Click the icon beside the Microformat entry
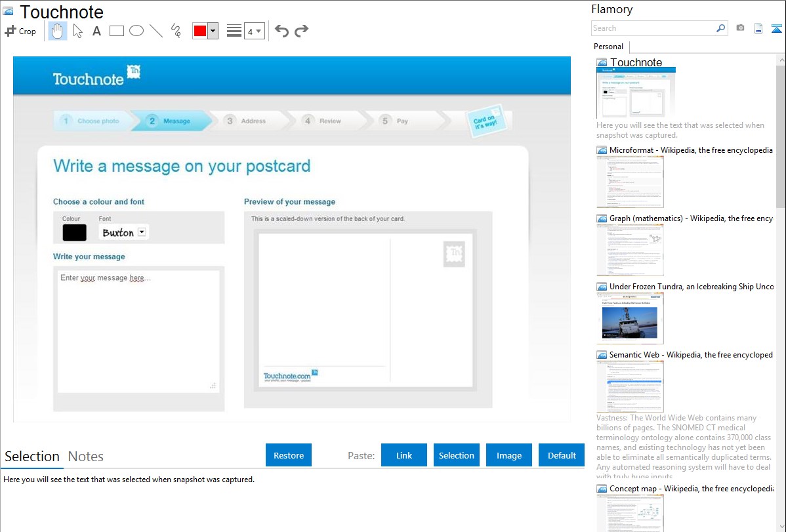 click(602, 150)
